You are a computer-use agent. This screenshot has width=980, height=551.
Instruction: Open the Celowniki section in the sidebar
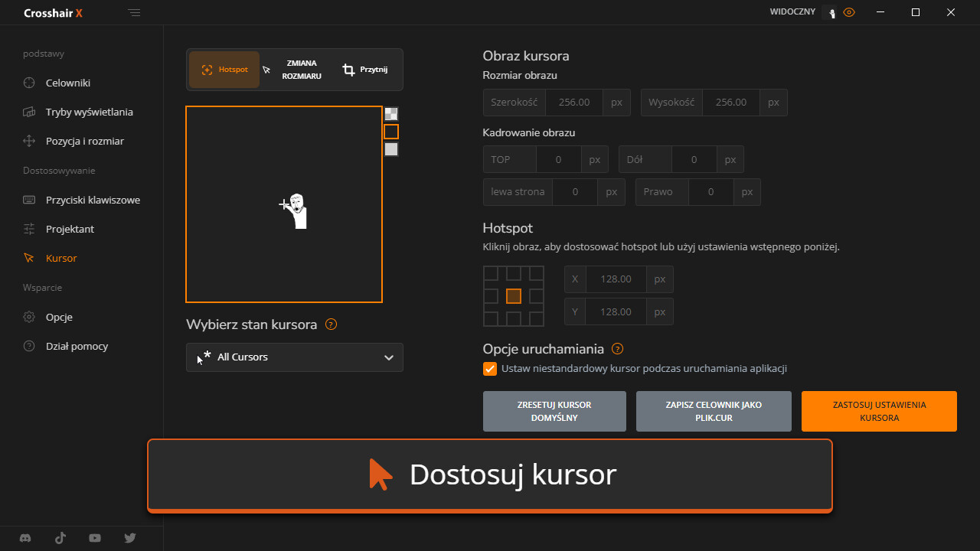tap(68, 83)
